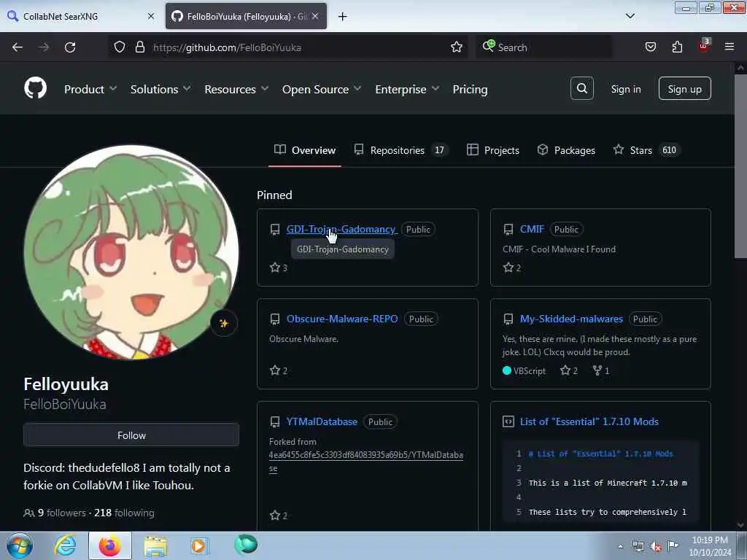The width and height of the screenshot is (747, 560).
Task: Open Windows Explorer folder in taskbar
Action: point(155,545)
